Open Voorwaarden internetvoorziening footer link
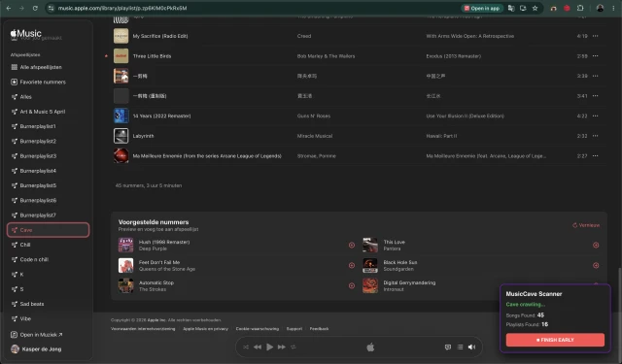 click(x=143, y=329)
